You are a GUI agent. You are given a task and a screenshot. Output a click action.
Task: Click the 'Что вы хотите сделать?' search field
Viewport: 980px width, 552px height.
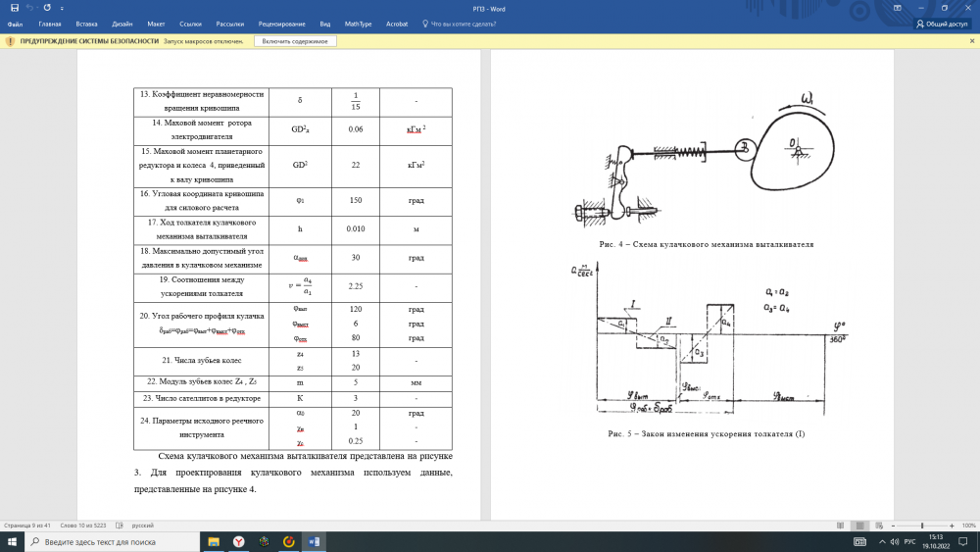tap(461, 24)
